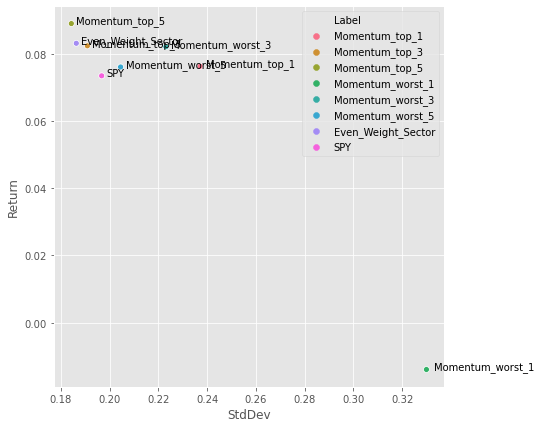
Task: Select the orange Momentum_top_3 data point
Action: 87,46
